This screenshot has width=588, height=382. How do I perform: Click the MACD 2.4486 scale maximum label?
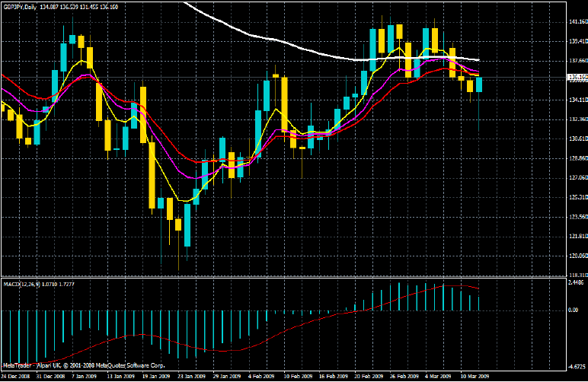[x=577, y=283]
